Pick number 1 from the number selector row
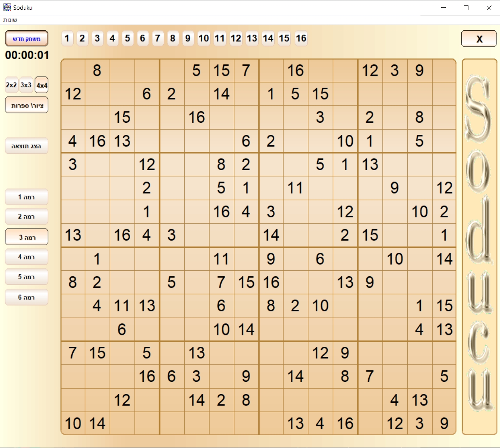This screenshot has height=448, width=500. pyautogui.click(x=67, y=38)
